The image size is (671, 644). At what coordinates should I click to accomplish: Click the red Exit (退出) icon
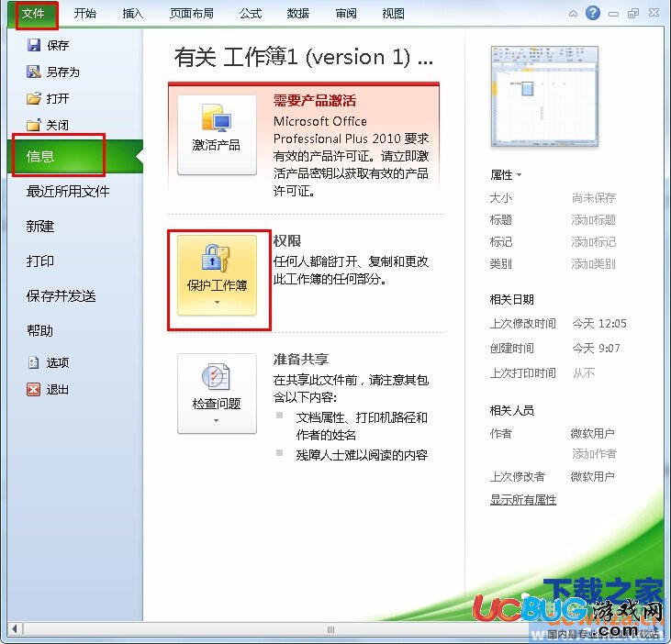(33, 389)
